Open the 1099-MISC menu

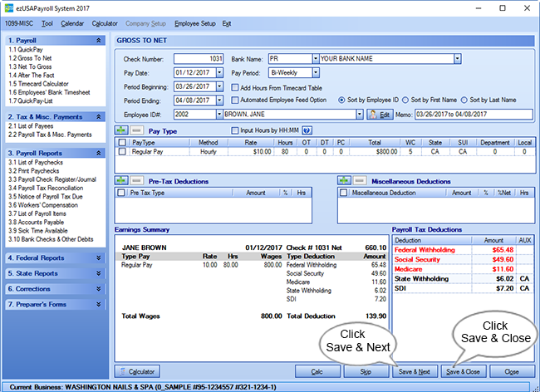click(19, 24)
